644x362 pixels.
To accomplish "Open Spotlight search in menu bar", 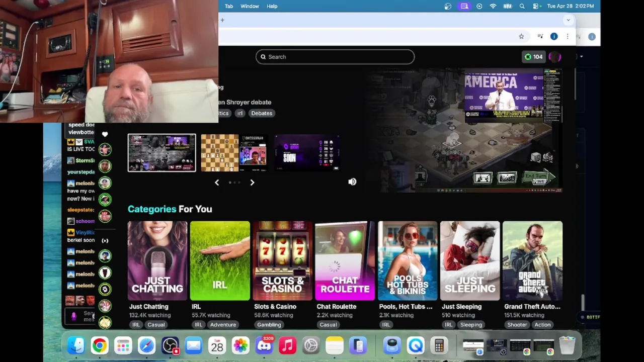I will [522, 6].
